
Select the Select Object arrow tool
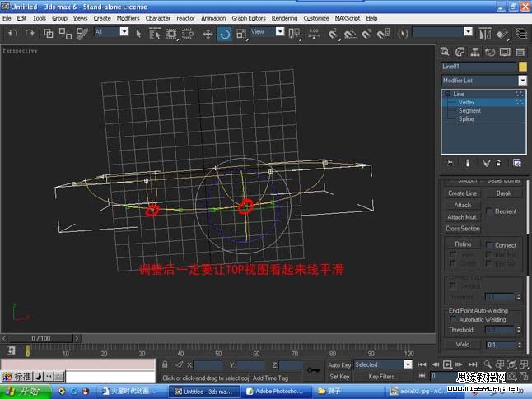(x=138, y=34)
